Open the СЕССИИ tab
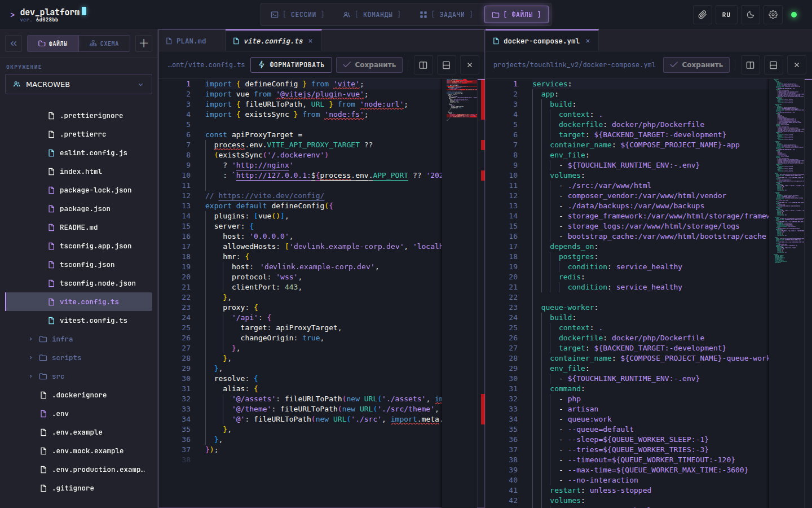812x508 pixels. tap(297, 15)
